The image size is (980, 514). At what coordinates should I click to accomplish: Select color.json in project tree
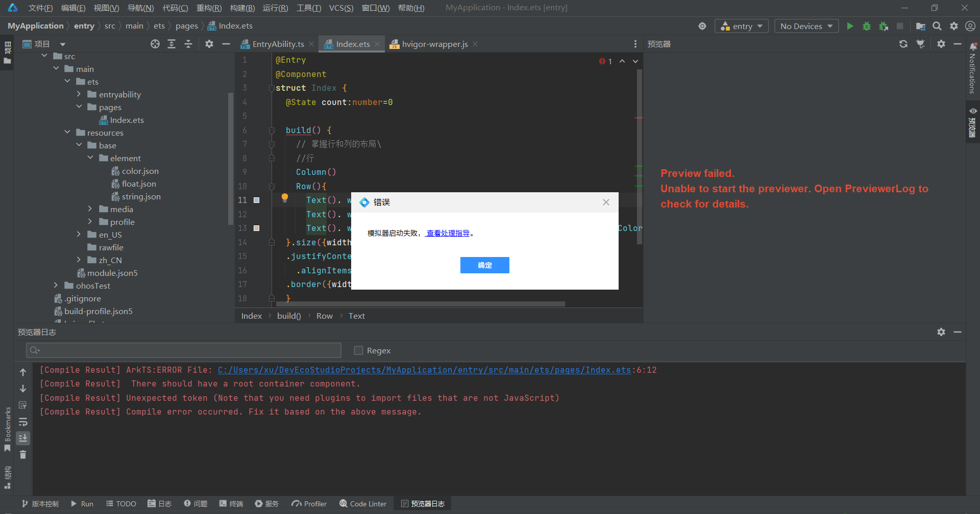(x=140, y=171)
